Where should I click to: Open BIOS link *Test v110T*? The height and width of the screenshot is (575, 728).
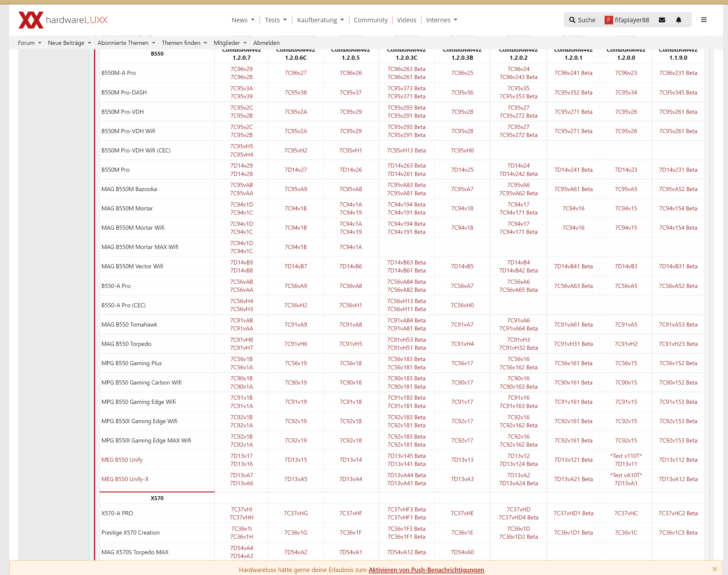pyautogui.click(x=626, y=456)
